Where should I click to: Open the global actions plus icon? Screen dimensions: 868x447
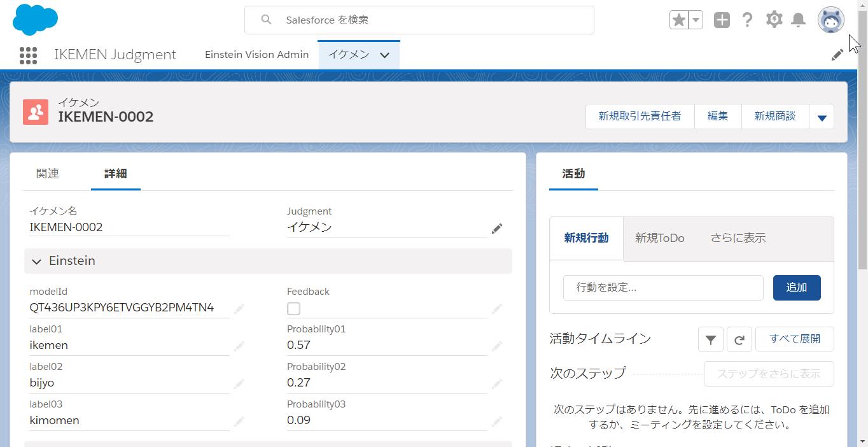722,20
